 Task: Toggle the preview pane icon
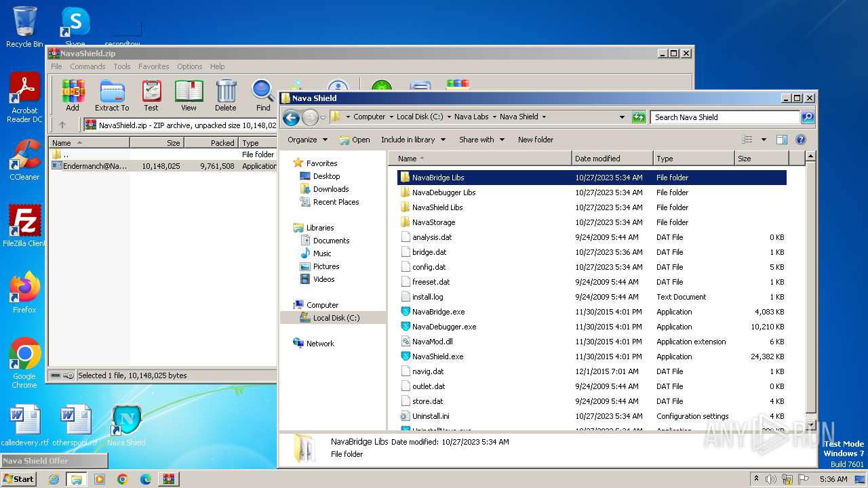click(x=781, y=140)
